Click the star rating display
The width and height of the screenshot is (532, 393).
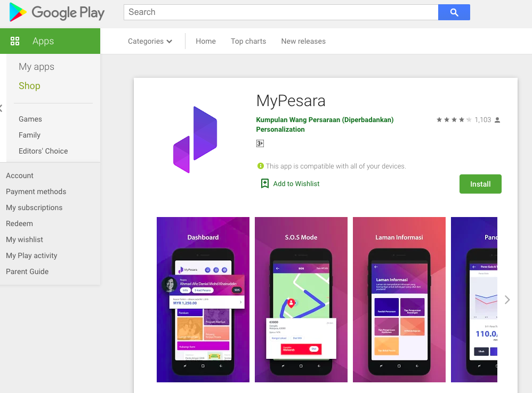point(454,120)
